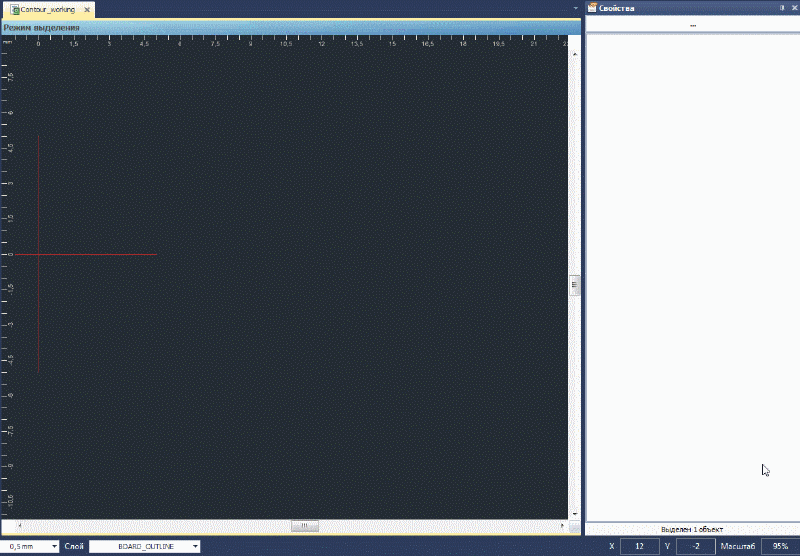Image resolution: width=800 pixels, height=556 pixels.
Task: Click the ellipsis header in Свойства panel
Action: [x=692, y=25]
